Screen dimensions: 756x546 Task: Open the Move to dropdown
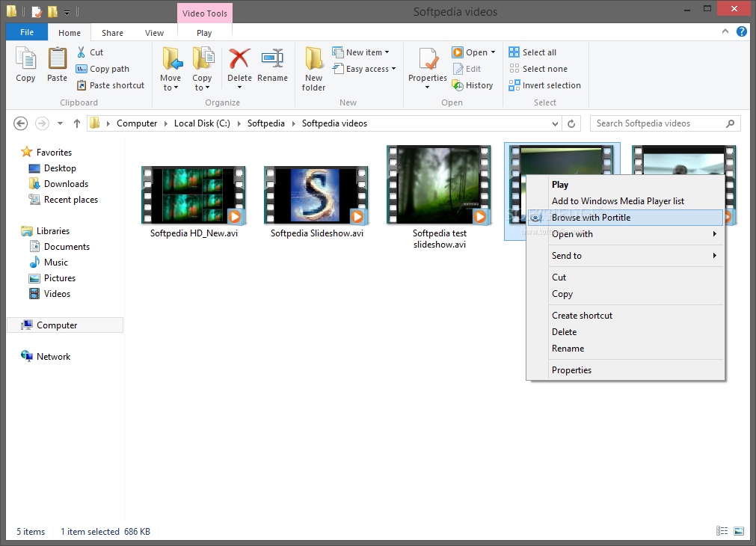click(x=170, y=82)
